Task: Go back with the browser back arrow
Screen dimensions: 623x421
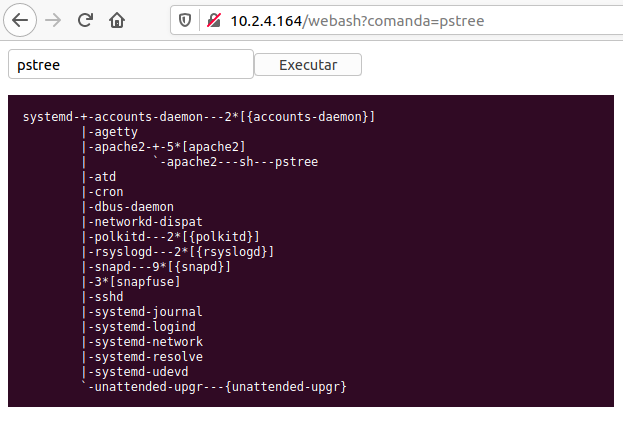Action: (x=20, y=20)
